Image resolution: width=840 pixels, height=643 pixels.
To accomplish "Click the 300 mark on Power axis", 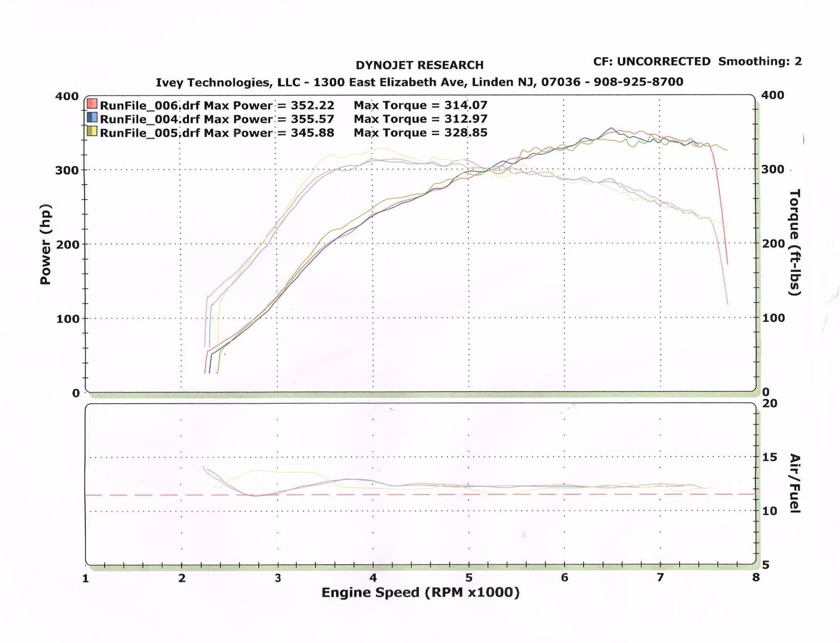I will pyautogui.click(x=67, y=170).
